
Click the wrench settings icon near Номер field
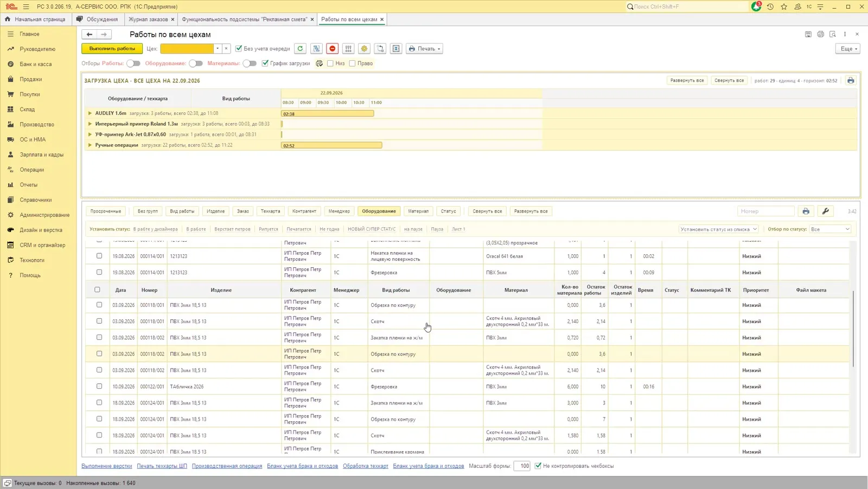click(x=826, y=211)
